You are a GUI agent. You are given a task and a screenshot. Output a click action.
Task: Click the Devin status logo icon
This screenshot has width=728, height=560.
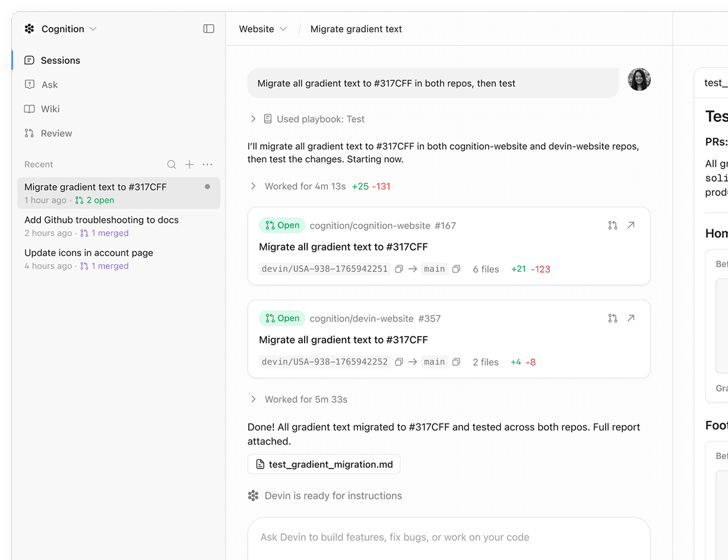pyautogui.click(x=254, y=495)
